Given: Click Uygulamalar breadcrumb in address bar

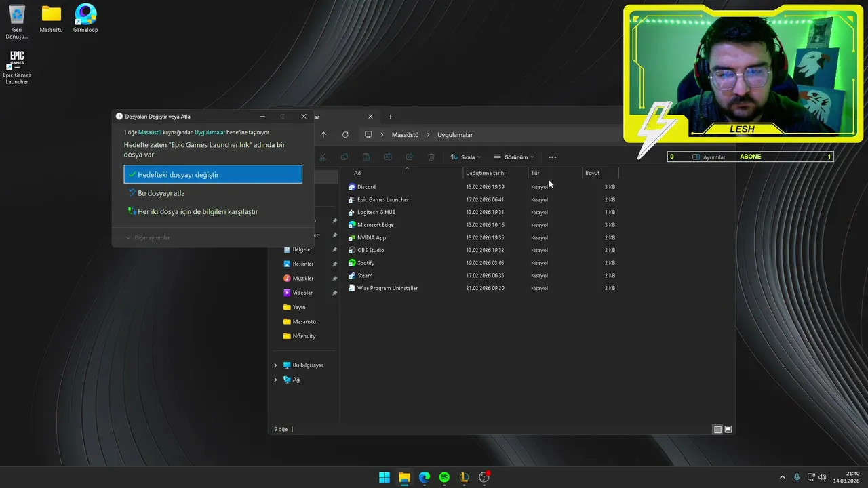Looking at the screenshot, I should 455,135.
